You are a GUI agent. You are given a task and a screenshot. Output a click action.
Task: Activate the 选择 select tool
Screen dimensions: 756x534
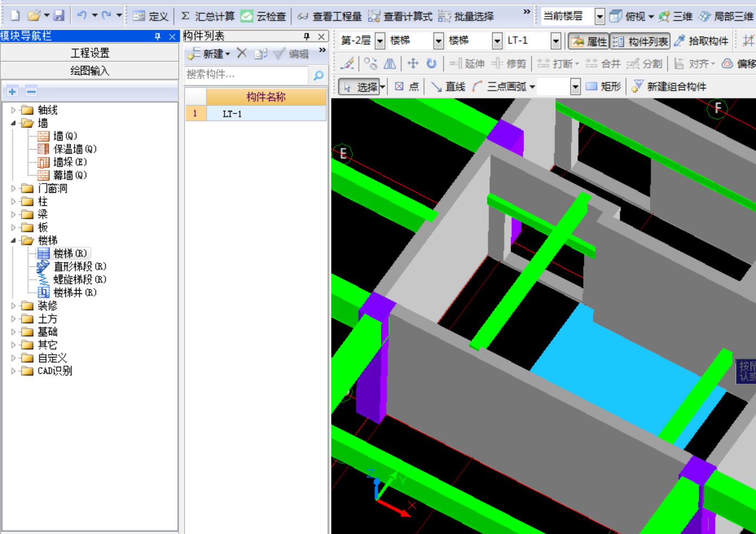pyautogui.click(x=359, y=87)
